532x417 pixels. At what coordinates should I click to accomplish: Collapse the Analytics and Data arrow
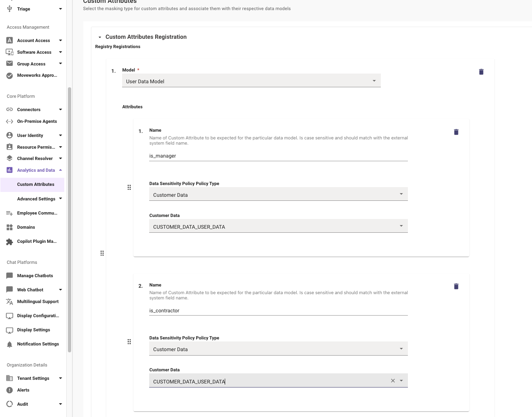click(61, 170)
